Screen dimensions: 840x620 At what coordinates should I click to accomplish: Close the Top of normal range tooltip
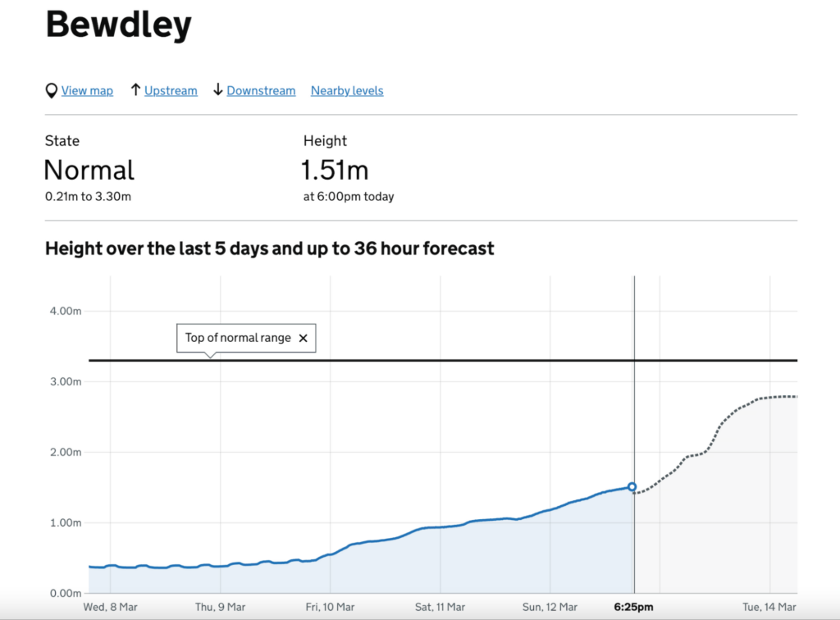(x=303, y=338)
